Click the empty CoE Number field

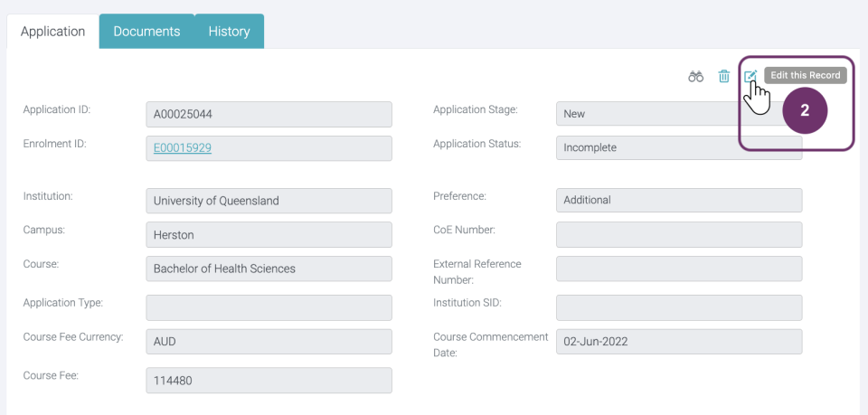pos(678,235)
